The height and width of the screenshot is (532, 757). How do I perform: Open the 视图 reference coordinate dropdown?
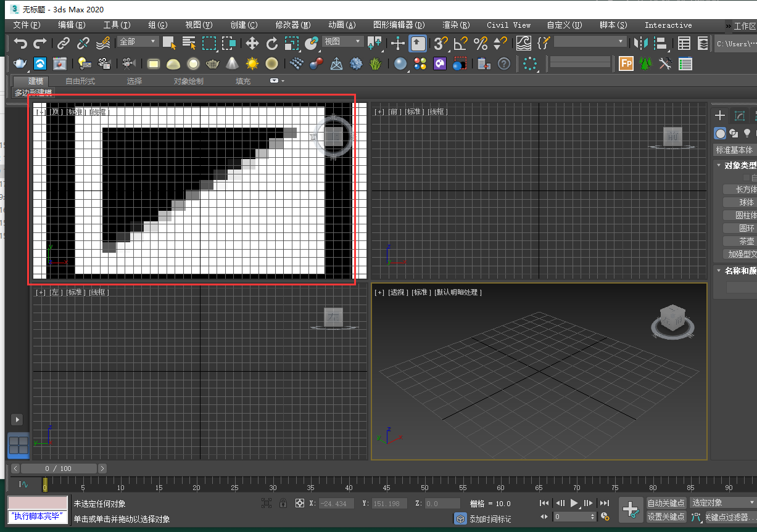[342, 42]
